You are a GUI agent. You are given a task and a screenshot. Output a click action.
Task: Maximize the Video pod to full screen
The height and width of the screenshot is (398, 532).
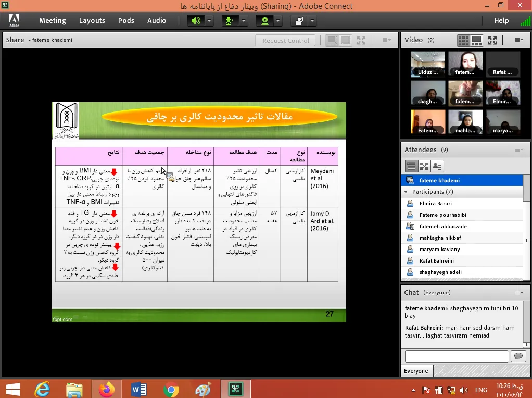[x=492, y=40]
